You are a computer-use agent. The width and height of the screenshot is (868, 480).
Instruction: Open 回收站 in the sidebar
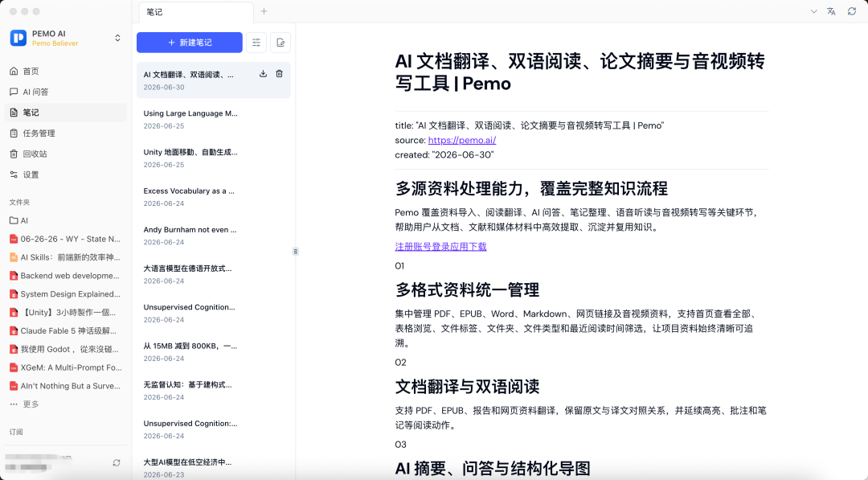pyautogui.click(x=66, y=154)
